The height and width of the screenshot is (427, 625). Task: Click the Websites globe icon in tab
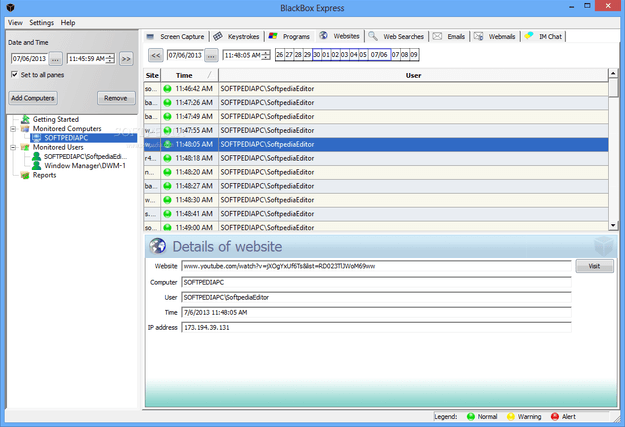pyautogui.click(x=323, y=35)
